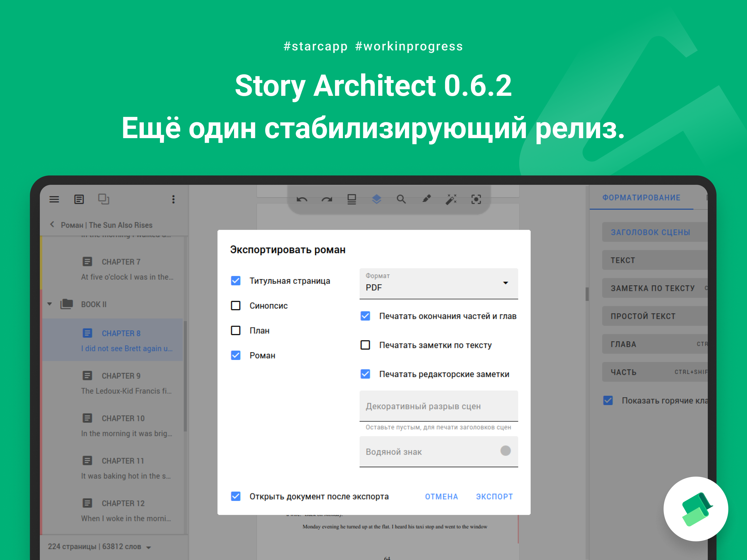Click the Декоративный разрыв сцен field
Screen dimensions: 747x560
[x=439, y=406]
